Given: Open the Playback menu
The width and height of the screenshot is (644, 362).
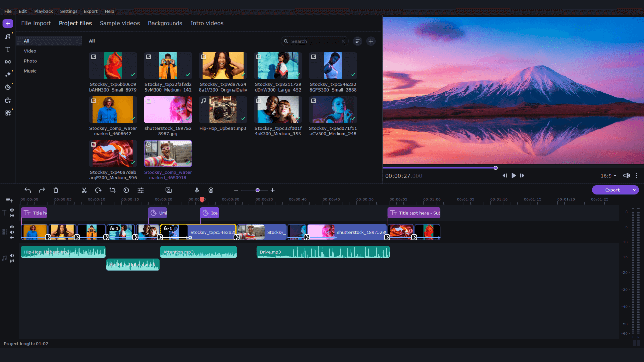Looking at the screenshot, I should point(44,11).
